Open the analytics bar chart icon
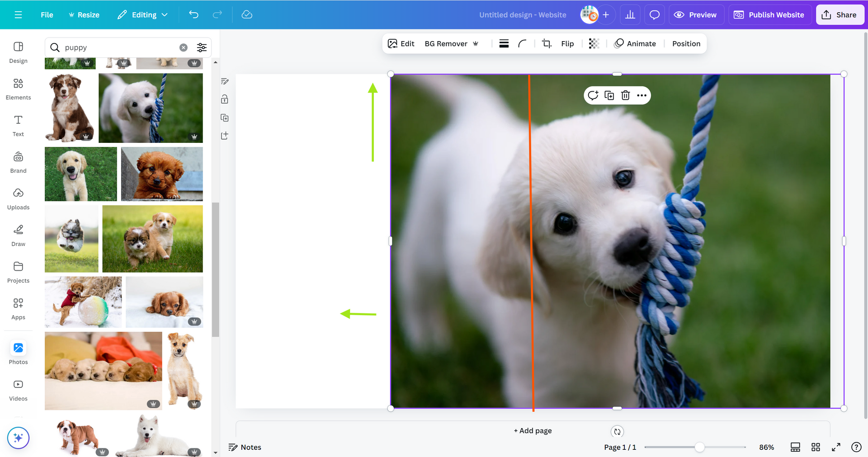Image resolution: width=868 pixels, height=457 pixels. (630, 15)
